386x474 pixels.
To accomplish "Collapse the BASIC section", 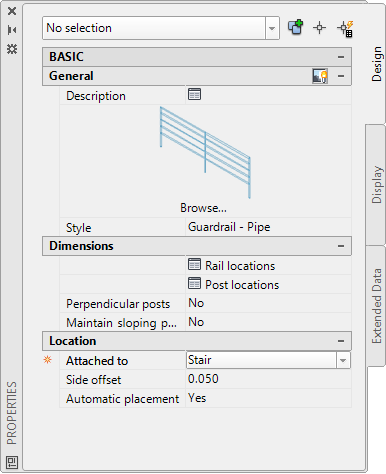I will coord(341,57).
